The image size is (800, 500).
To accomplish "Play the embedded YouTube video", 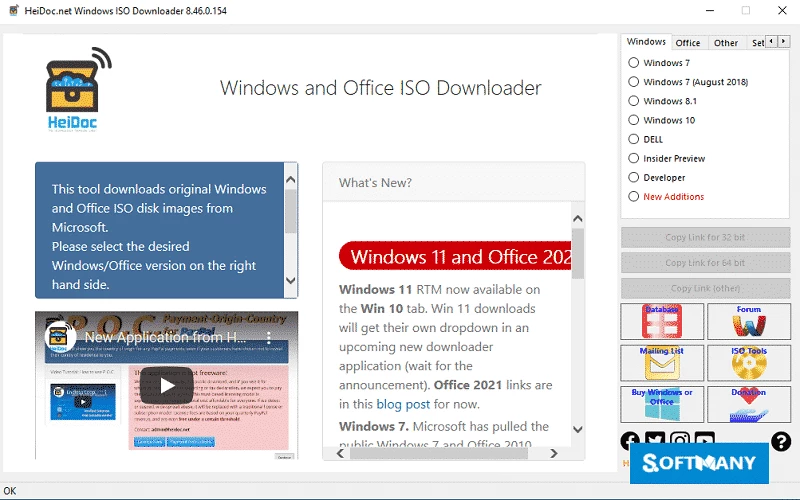I will coord(166,385).
